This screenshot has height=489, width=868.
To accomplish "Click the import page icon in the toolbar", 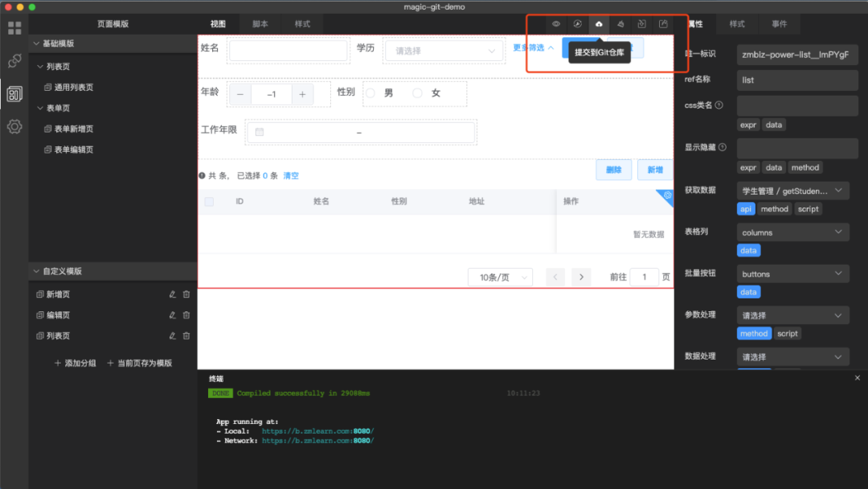I will click(642, 24).
